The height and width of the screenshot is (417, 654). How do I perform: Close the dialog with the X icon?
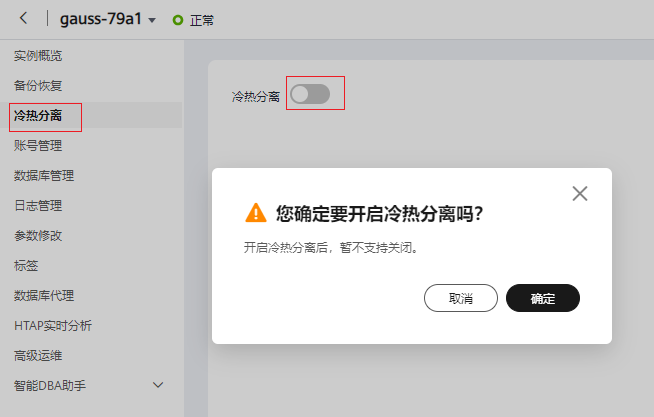580,193
